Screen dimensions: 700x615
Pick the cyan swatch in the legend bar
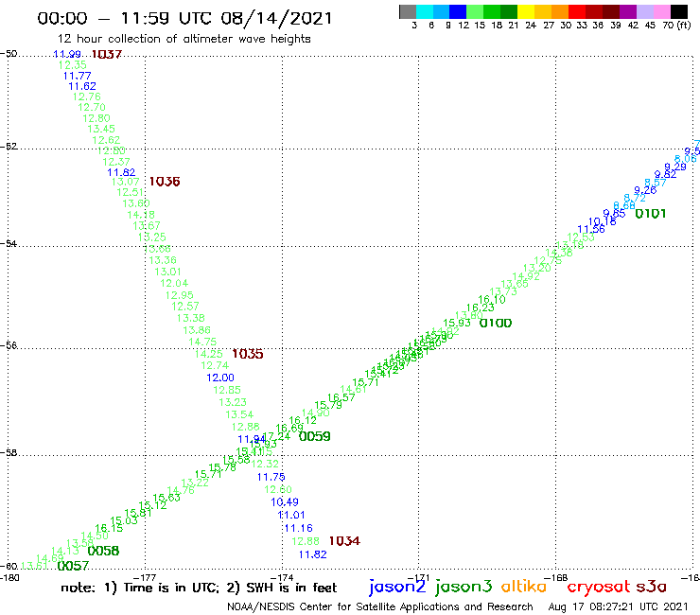[x=425, y=11]
